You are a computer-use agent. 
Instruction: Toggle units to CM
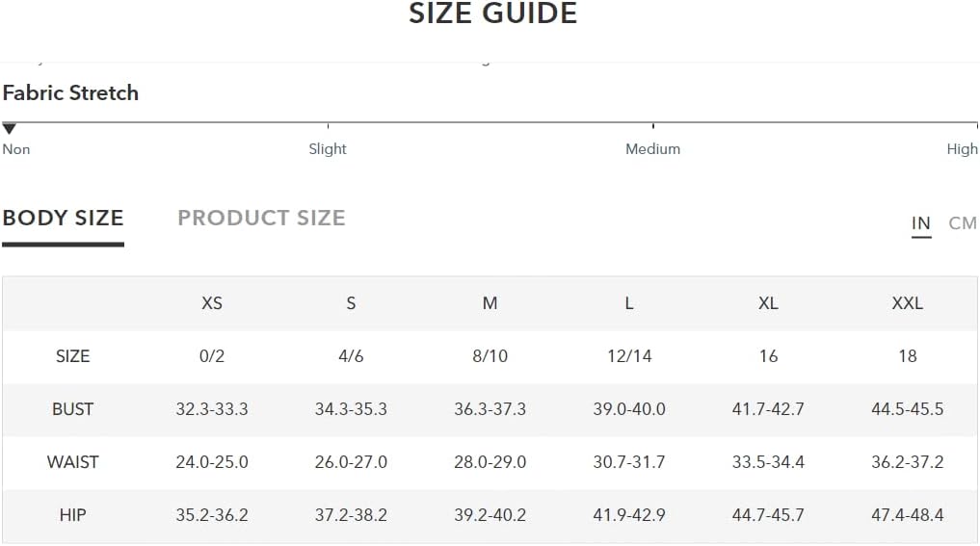(x=963, y=223)
